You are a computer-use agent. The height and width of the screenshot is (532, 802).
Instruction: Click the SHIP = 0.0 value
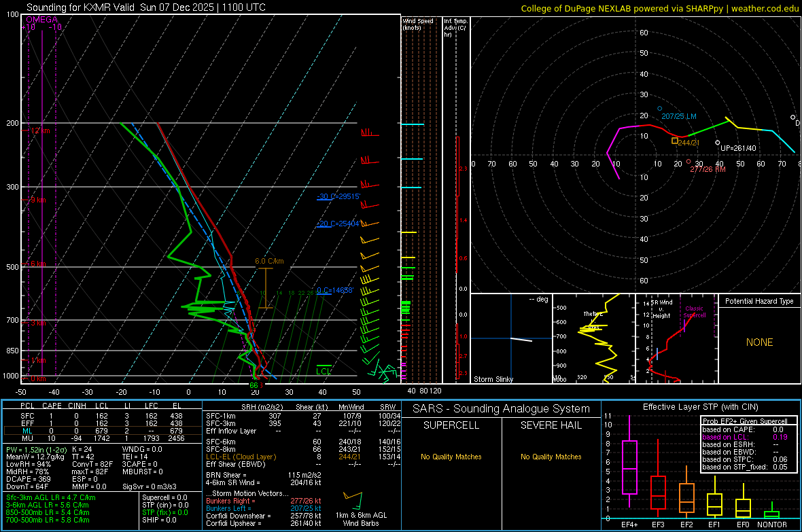[159, 520]
